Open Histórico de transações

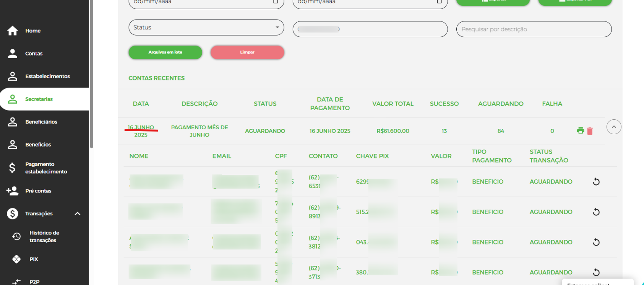tap(44, 236)
